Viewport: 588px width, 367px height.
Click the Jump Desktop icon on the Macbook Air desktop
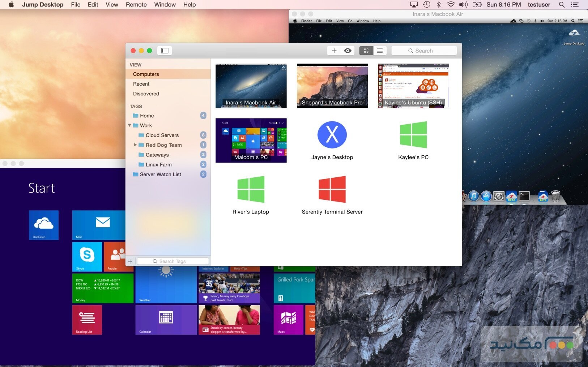574,33
